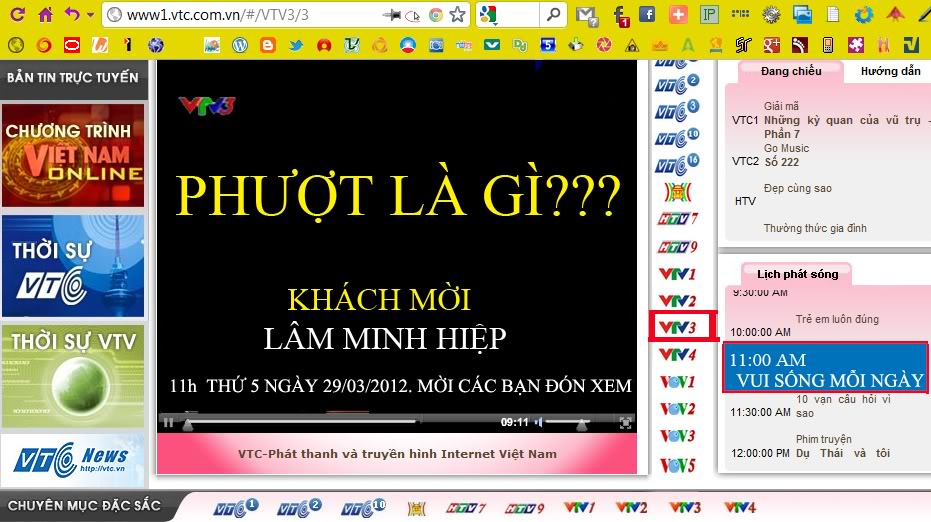This screenshot has width=931, height=522.
Task: Select VOV3 radio in the channel list
Action: click(x=677, y=435)
